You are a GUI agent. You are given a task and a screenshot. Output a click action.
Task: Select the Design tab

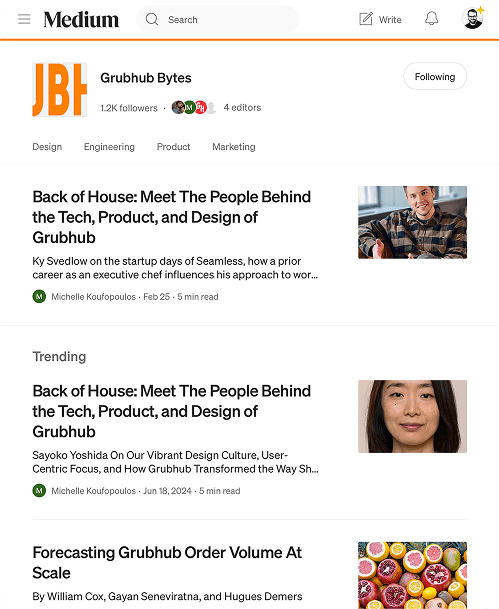pyautogui.click(x=47, y=147)
